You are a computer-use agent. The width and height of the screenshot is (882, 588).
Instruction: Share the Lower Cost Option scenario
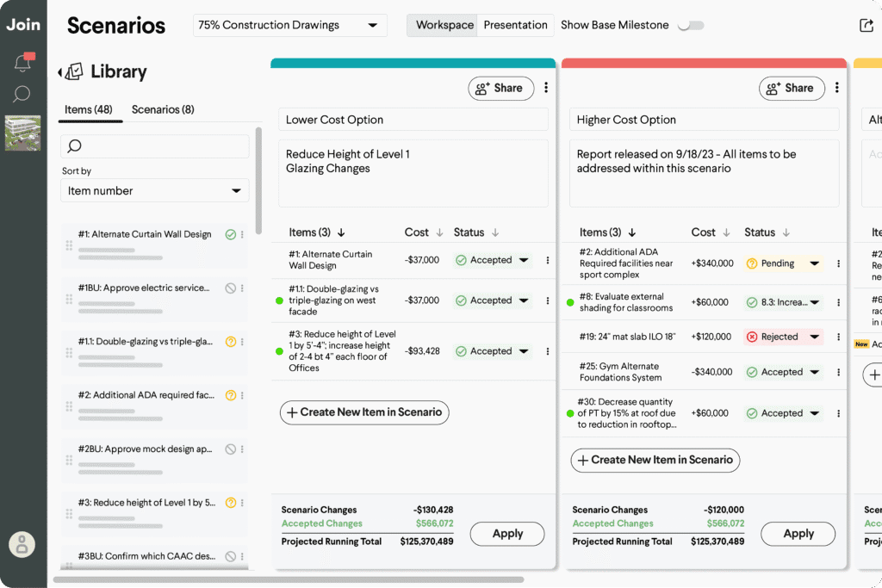500,89
